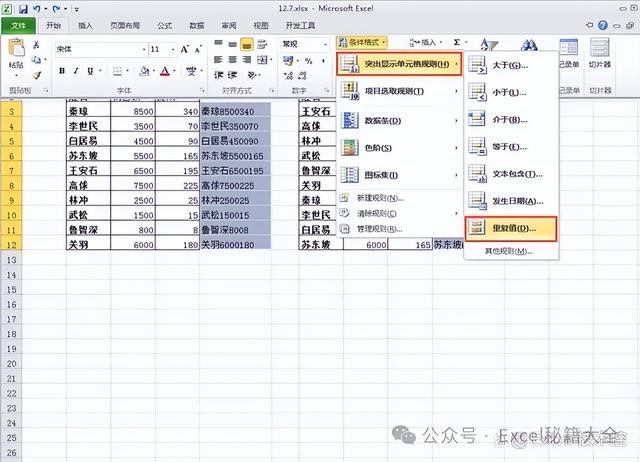
Task: Decrease indent in alignment group
Action: pos(218,75)
